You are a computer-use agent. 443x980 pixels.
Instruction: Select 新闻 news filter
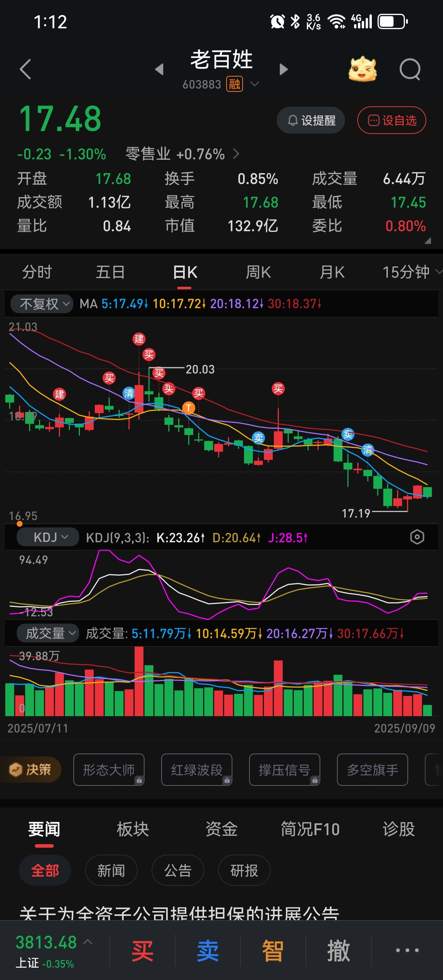tap(111, 870)
